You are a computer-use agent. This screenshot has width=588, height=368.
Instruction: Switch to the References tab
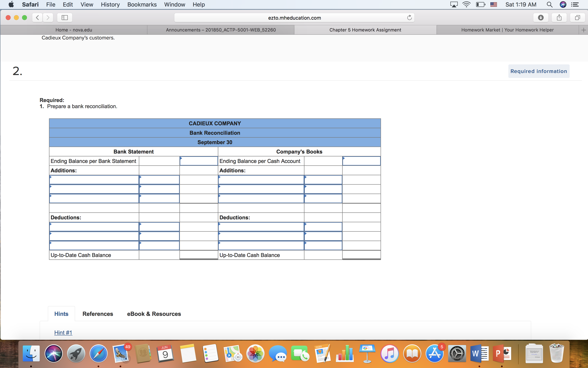[x=98, y=314]
